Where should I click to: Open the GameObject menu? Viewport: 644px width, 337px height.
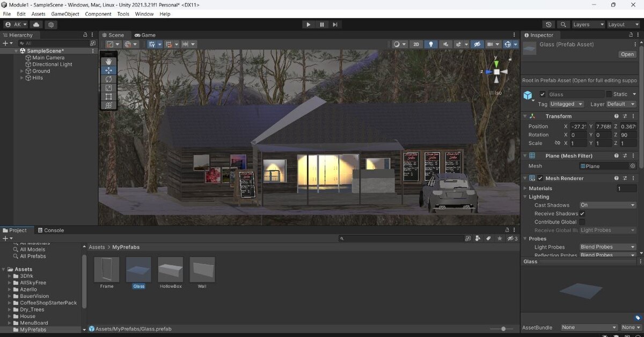64,14
